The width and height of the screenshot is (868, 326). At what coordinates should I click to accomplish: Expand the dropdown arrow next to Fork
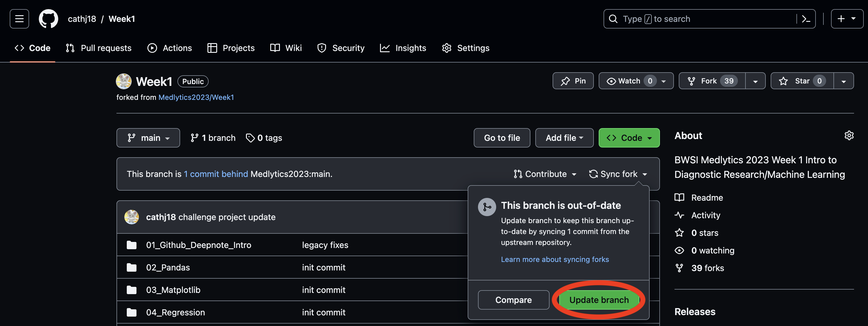[x=755, y=81]
